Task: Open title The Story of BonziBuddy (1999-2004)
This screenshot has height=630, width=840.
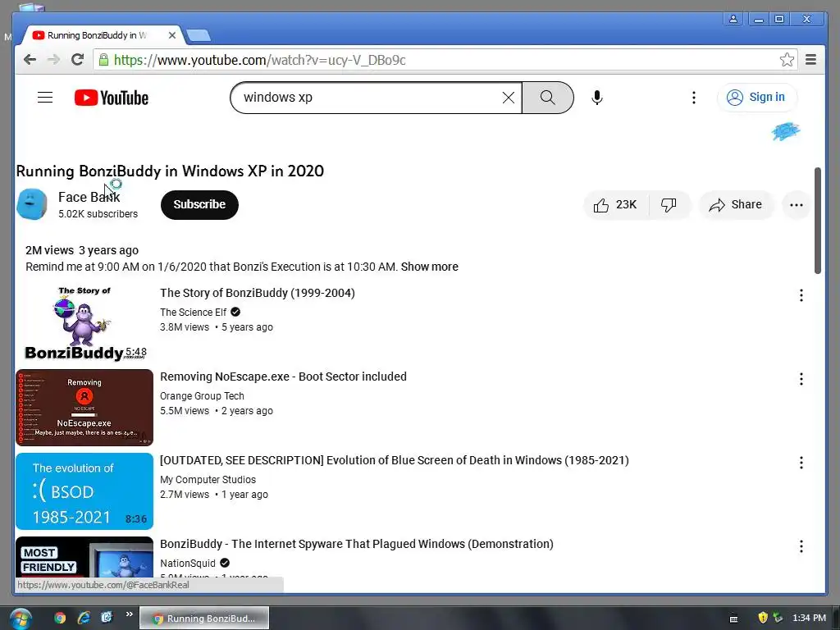Action: coord(257,293)
